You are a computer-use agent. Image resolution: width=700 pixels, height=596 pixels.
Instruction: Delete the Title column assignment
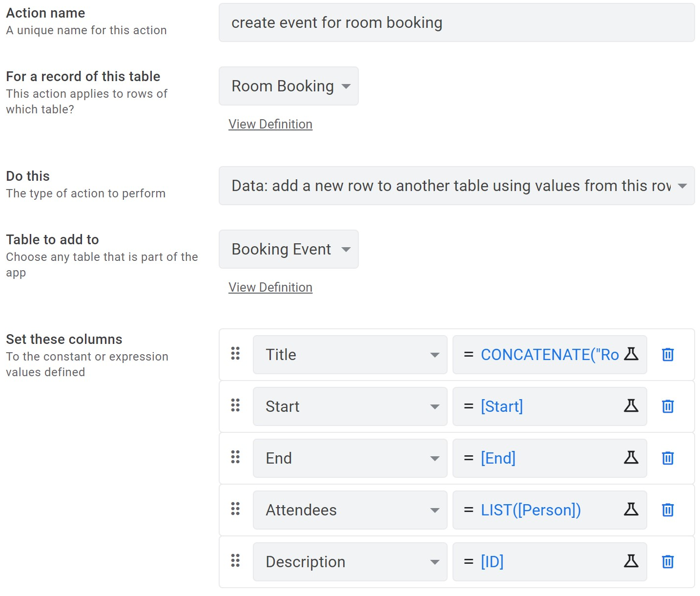tap(667, 355)
